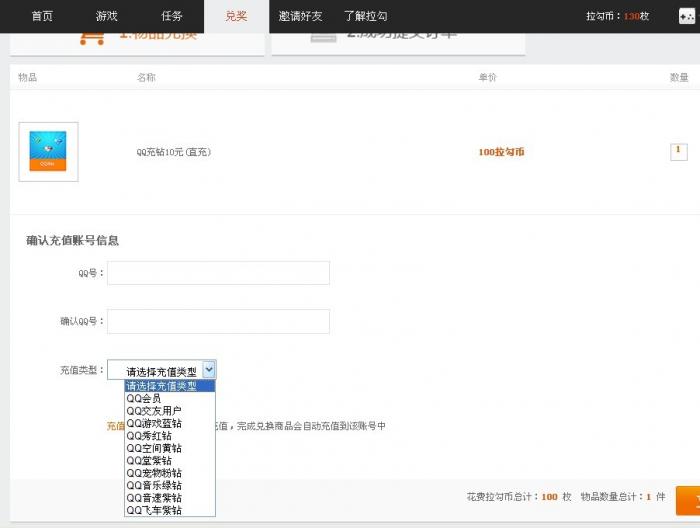
Task: Click the quantity field showing 1
Action: tap(679, 152)
